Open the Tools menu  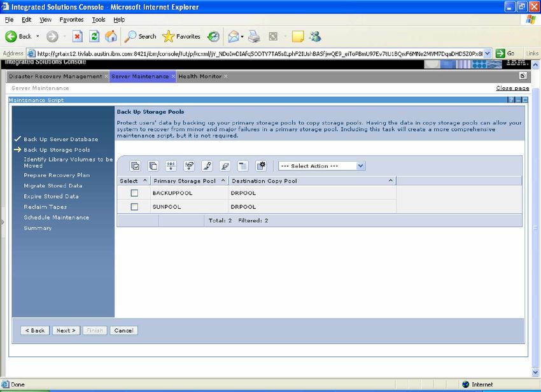click(98, 20)
